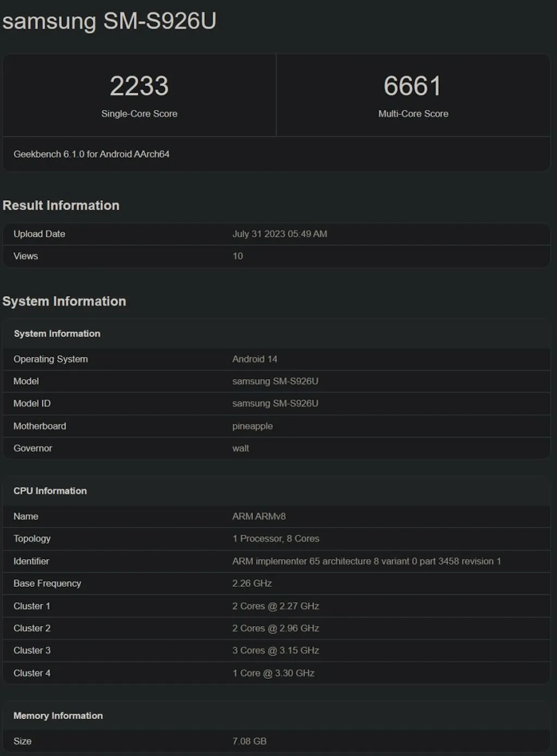Viewport: 557px width, 756px height.
Task: Click the Governor value walt
Action: point(240,448)
